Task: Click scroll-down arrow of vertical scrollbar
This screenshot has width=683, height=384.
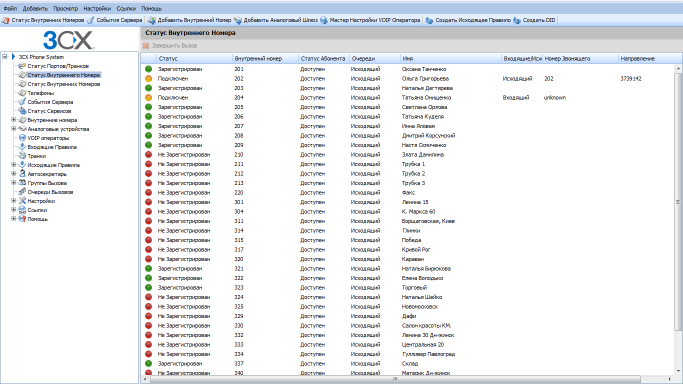Action: (678, 371)
